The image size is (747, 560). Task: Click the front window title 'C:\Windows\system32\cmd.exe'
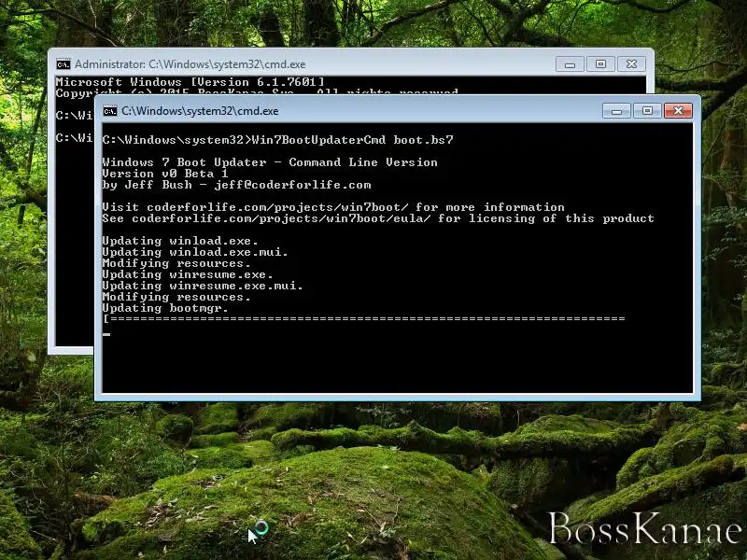(200, 111)
